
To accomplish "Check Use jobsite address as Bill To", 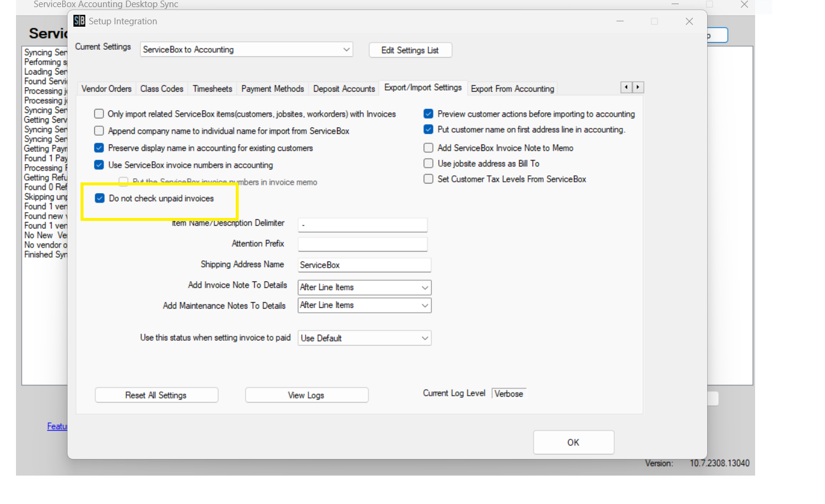I will coord(428,163).
